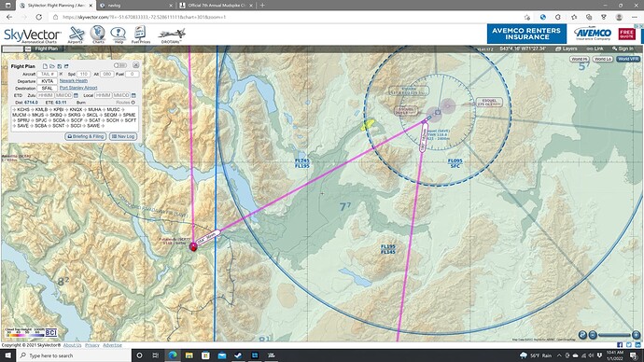
Task: Open the Charts globe icon
Action: pyautogui.click(x=98, y=35)
